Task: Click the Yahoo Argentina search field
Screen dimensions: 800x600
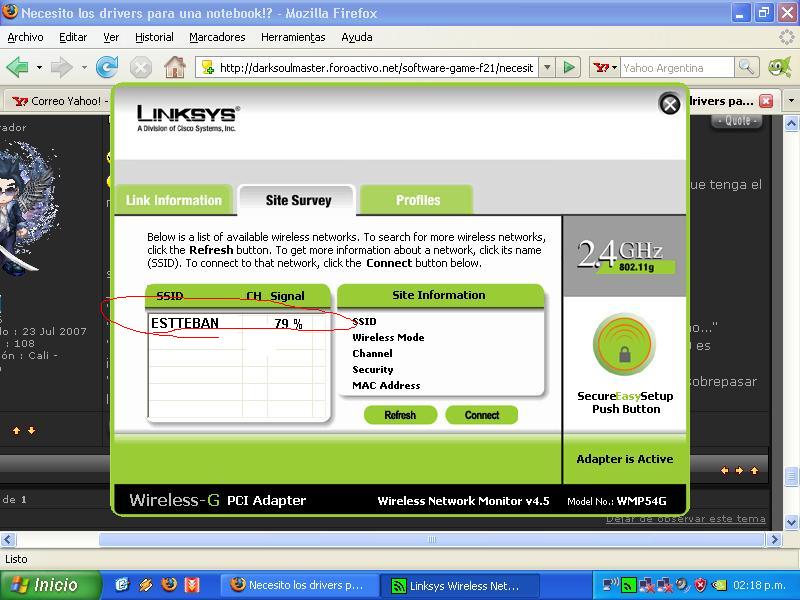Action: [x=677, y=68]
